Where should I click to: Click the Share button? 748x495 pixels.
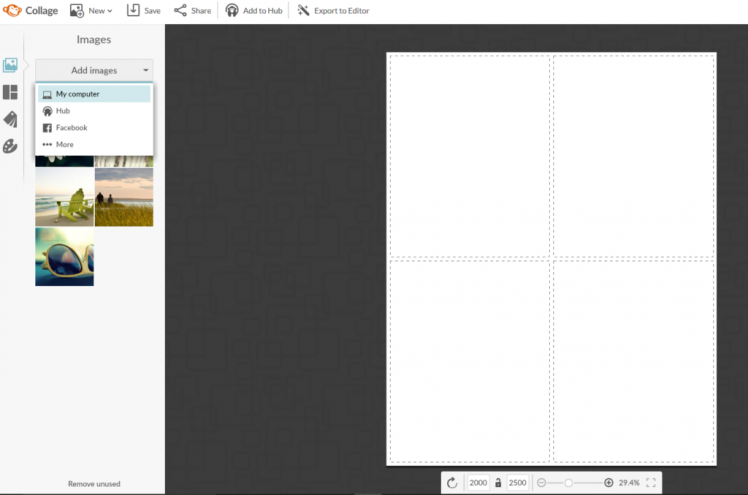192,10
